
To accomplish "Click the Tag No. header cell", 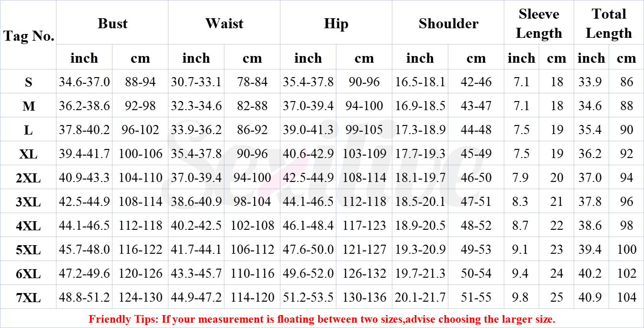I will tap(29, 36).
